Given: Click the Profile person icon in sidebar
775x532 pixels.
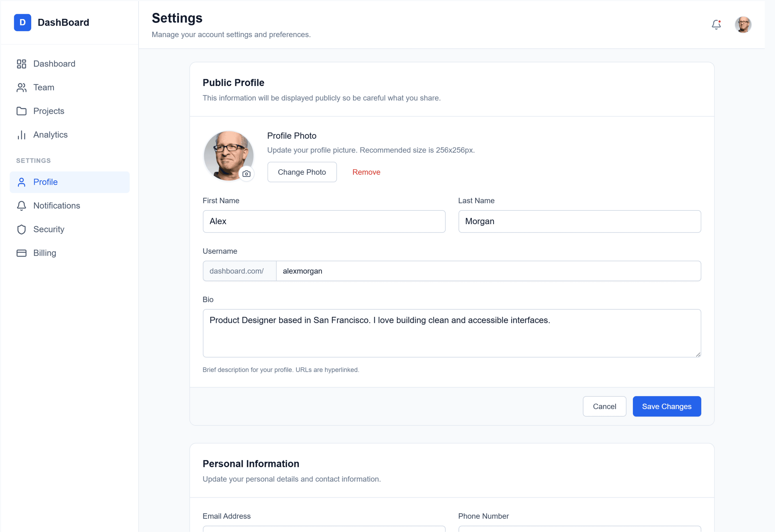Looking at the screenshot, I should click(21, 182).
